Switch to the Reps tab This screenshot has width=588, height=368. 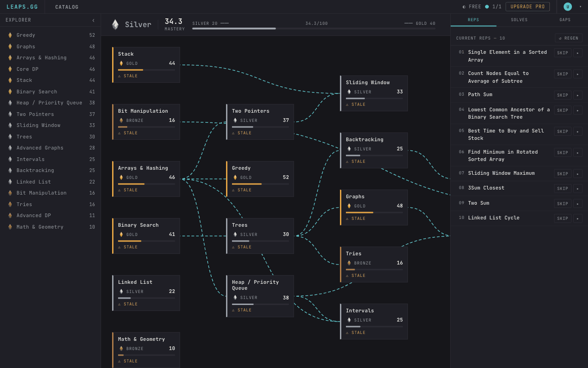473,20
